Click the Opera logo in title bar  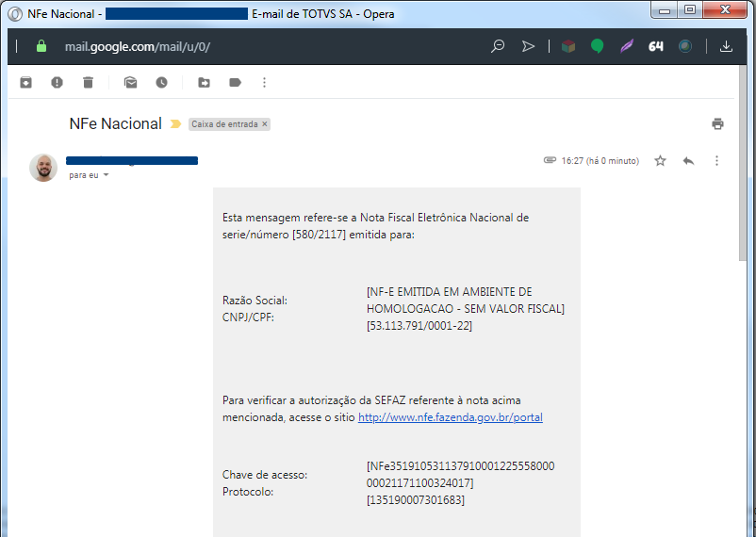point(15,14)
